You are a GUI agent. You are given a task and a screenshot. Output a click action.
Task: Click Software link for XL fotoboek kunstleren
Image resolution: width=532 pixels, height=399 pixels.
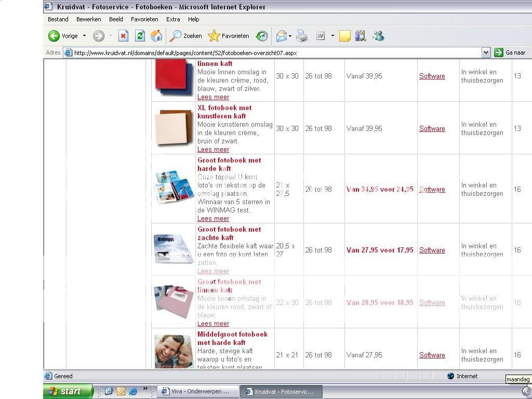click(432, 129)
